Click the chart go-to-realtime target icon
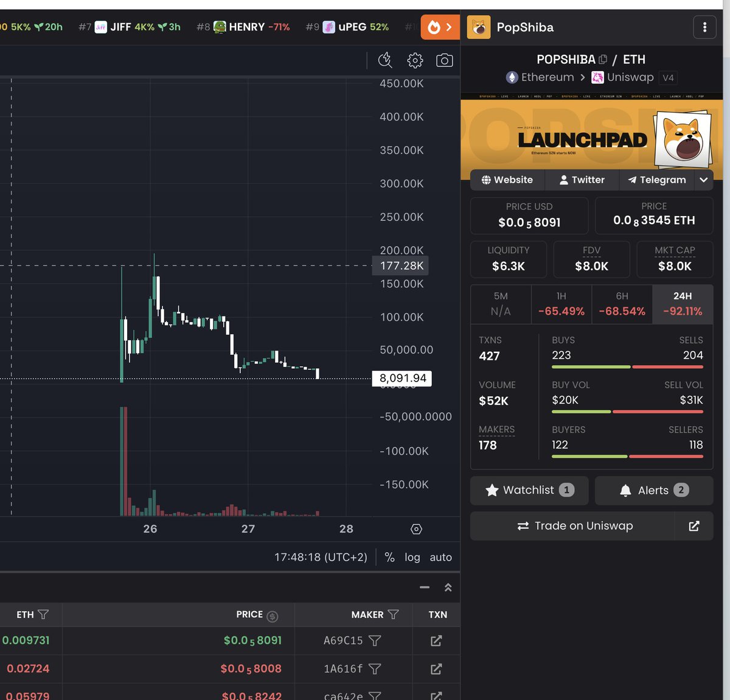 (x=416, y=529)
